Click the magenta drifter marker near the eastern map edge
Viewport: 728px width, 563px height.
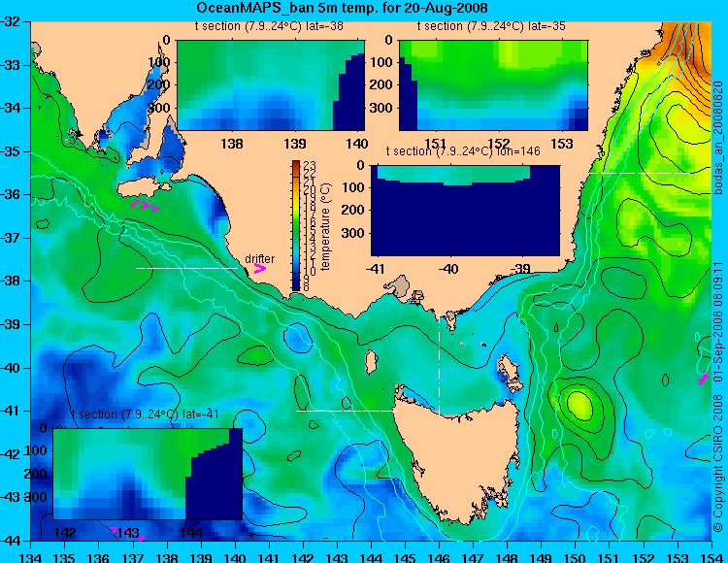tap(703, 379)
